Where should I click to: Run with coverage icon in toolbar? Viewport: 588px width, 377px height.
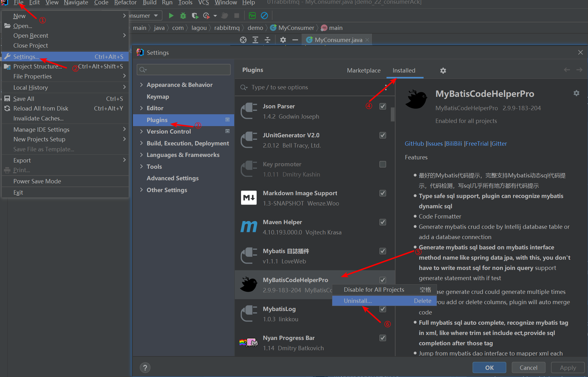195,15
